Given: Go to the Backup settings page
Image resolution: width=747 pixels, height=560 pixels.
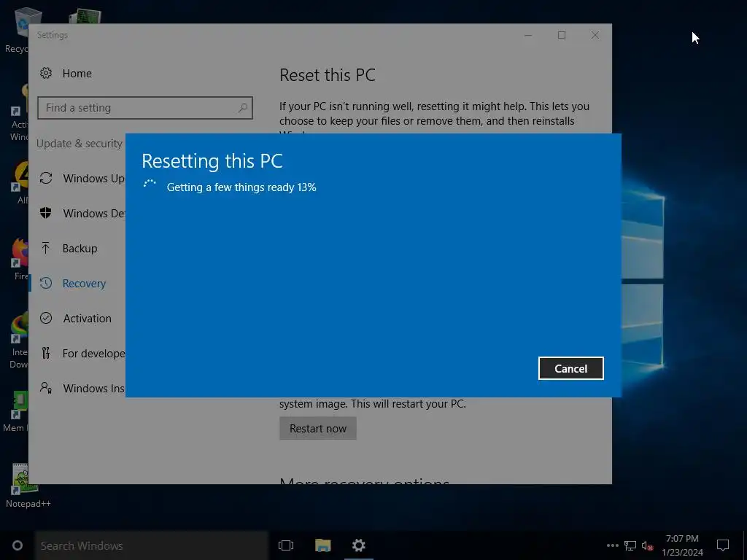Looking at the screenshot, I should point(80,249).
